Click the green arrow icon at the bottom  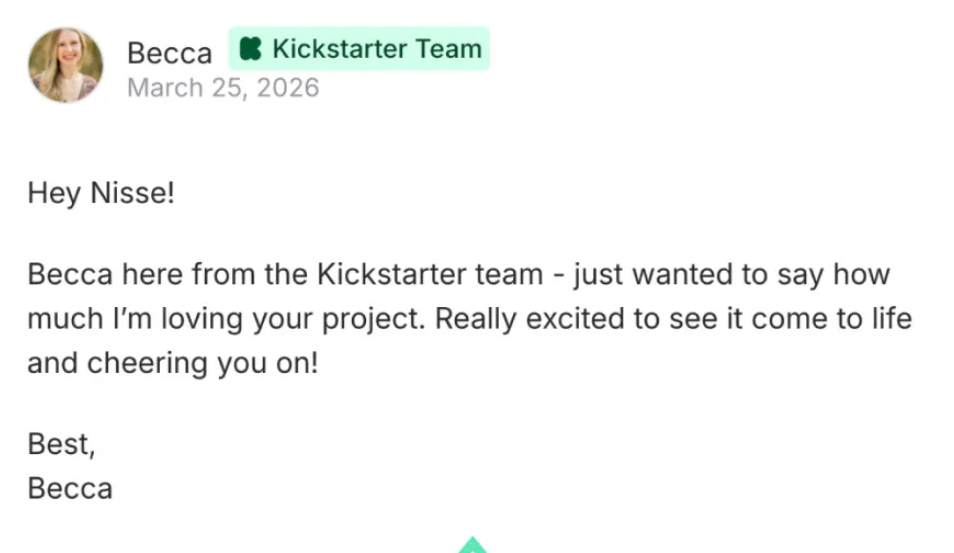pyautogui.click(x=472, y=546)
